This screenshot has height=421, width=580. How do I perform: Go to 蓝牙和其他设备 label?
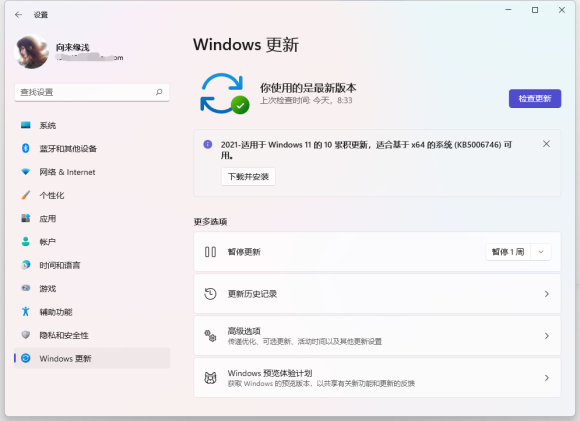point(68,149)
